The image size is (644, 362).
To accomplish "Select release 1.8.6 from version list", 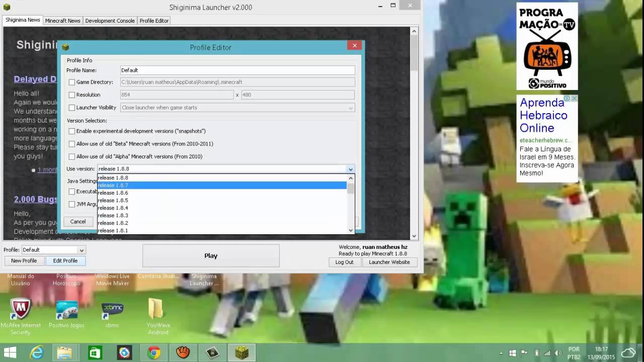I will [x=222, y=193].
